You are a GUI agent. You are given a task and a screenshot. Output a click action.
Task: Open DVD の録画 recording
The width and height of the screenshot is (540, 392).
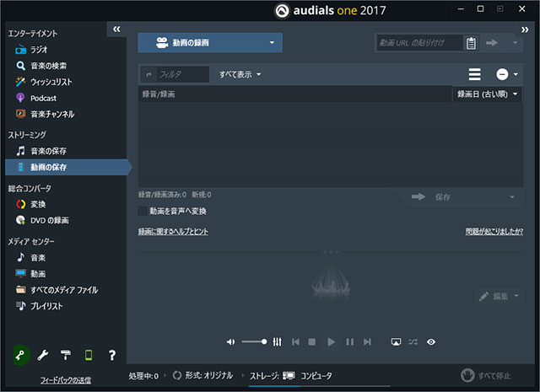click(x=42, y=220)
